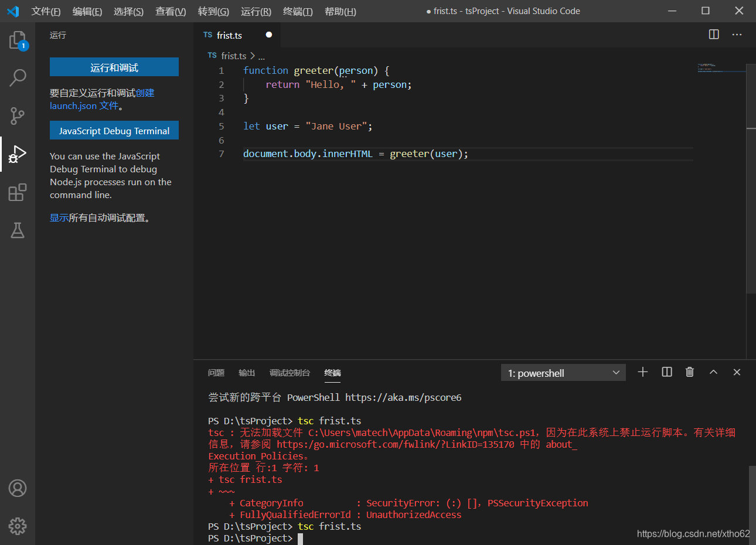756x545 pixels.
Task: Open the Accounts icon in activity bar
Action: point(18,488)
